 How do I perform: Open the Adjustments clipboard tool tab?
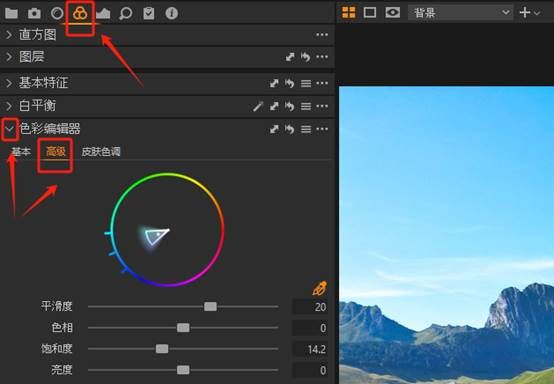pos(149,13)
